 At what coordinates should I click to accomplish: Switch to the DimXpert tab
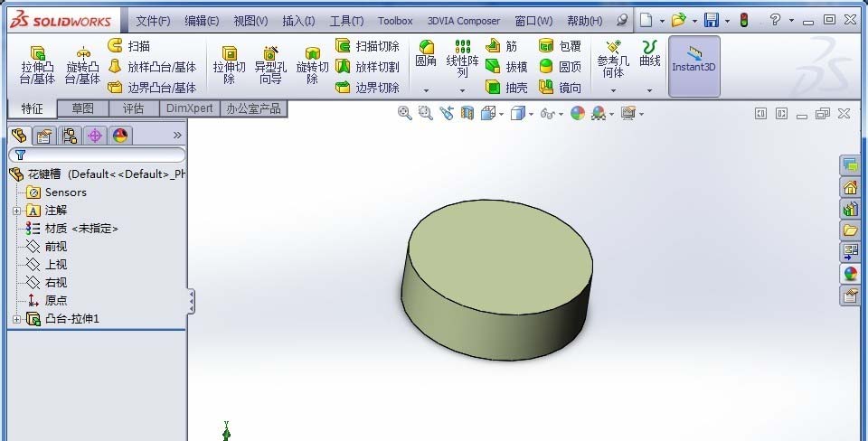189,108
